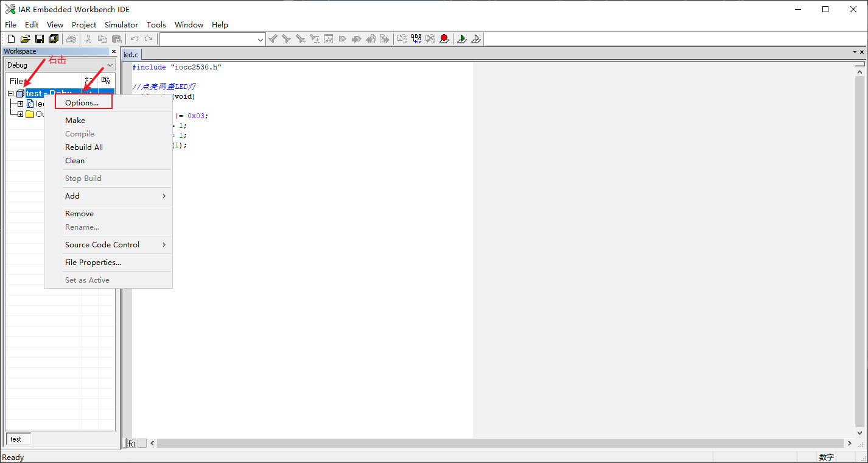Save the file using the single floppy icon

[x=40, y=39]
